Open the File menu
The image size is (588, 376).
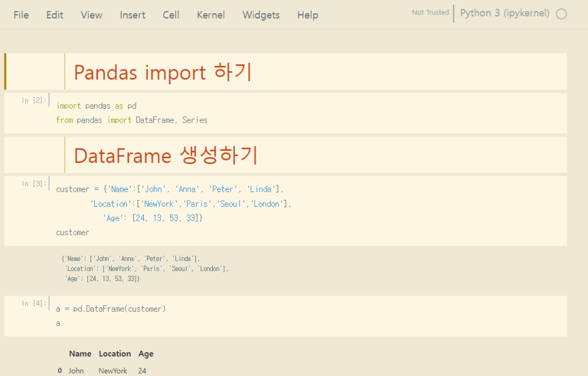pyautogui.click(x=21, y=15)
